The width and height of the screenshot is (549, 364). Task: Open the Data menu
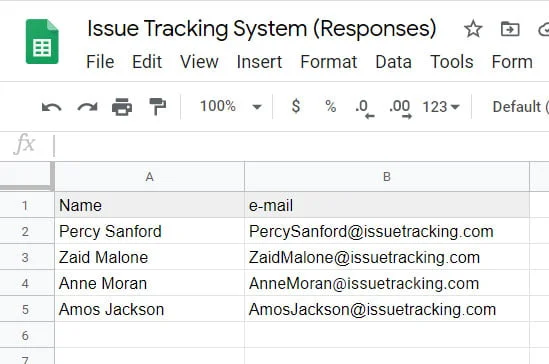coord(393,62)
